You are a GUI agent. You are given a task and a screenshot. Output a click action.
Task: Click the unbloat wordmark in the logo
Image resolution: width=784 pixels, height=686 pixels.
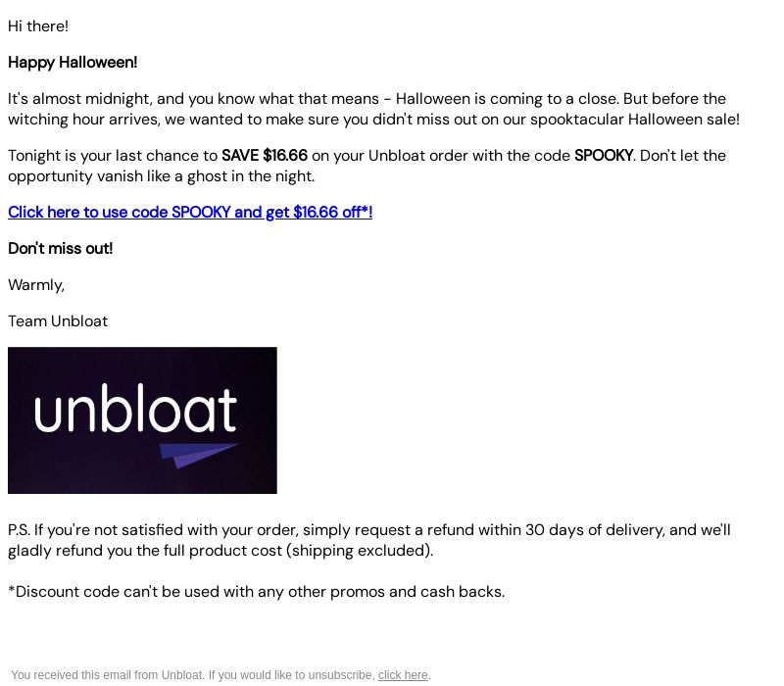pos(135,408)
